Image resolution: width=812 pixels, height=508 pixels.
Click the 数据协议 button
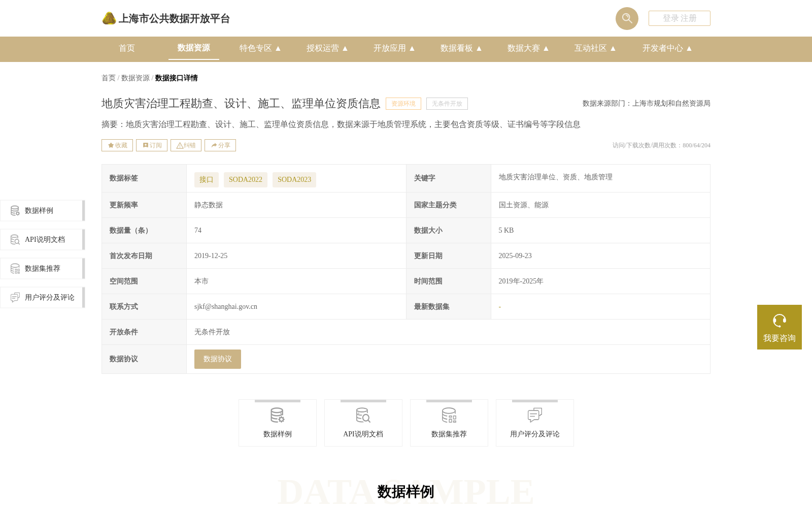218,359
